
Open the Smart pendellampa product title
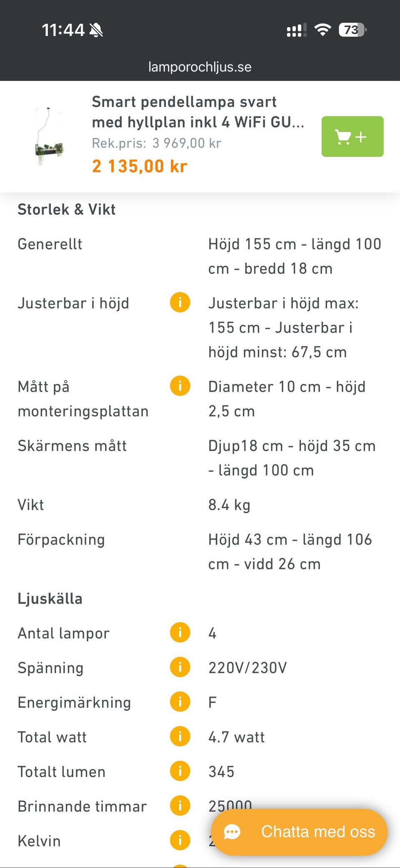197,112
